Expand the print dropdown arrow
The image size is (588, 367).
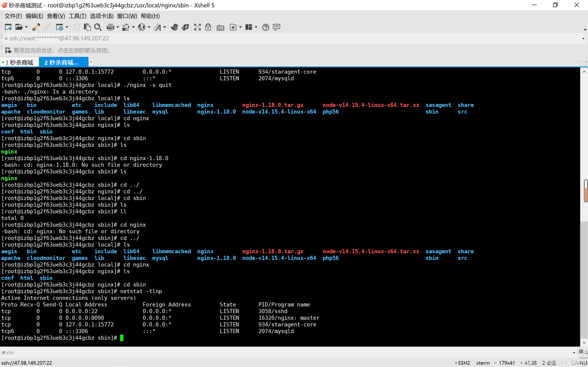pyautogui.click(x=118, y=27)
